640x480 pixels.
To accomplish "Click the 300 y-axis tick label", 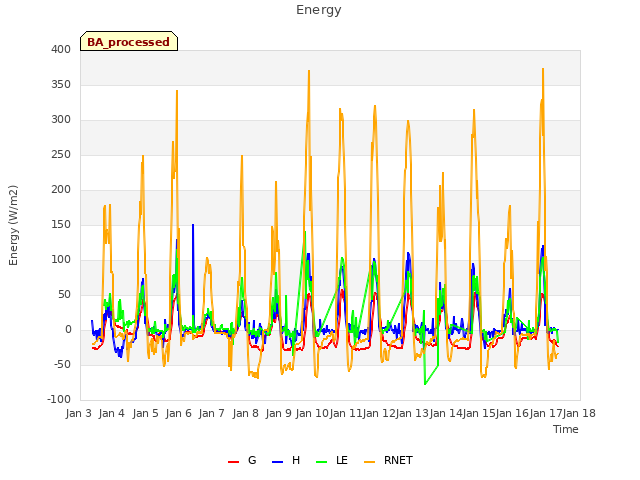I will [61, 120].
